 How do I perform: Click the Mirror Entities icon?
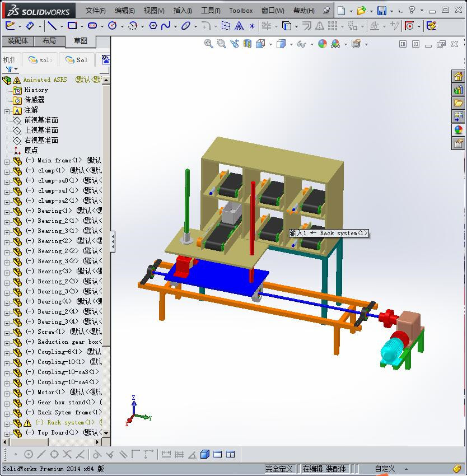(319, 26)
